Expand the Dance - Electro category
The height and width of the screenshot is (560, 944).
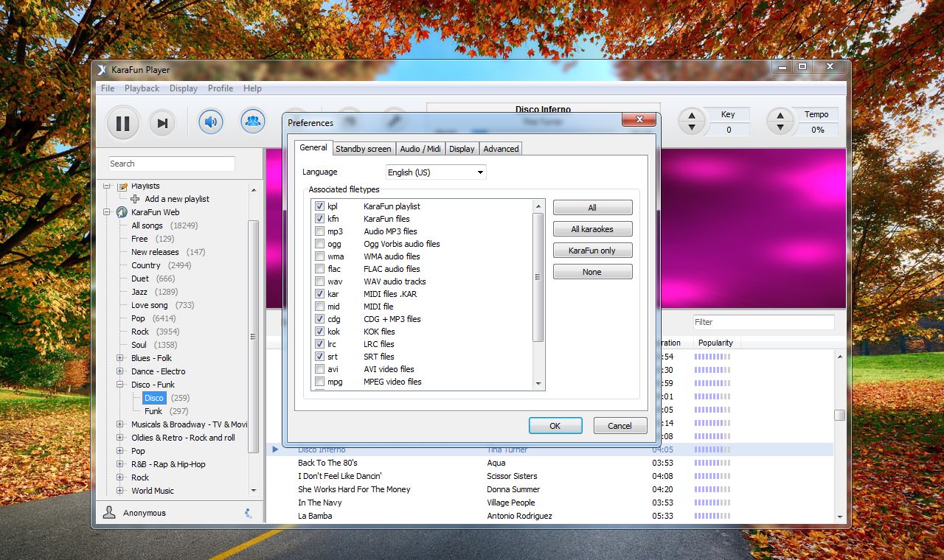click(120, 371)
